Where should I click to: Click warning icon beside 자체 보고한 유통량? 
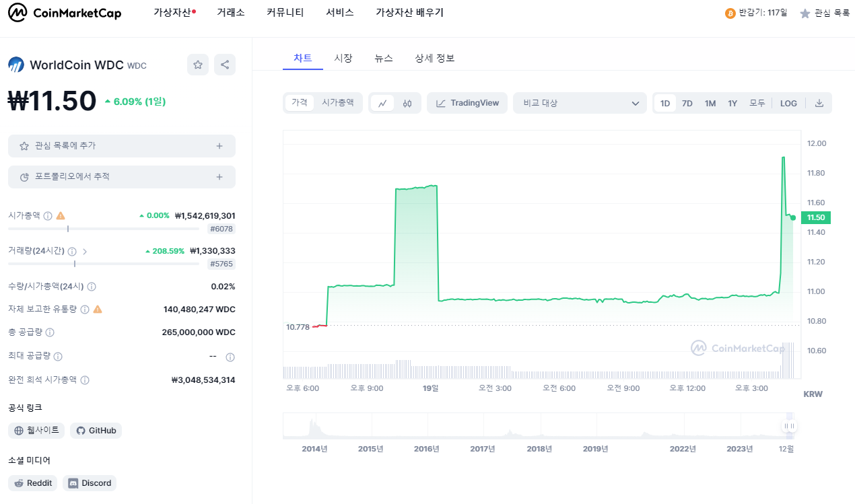click(x=98, y=309)
